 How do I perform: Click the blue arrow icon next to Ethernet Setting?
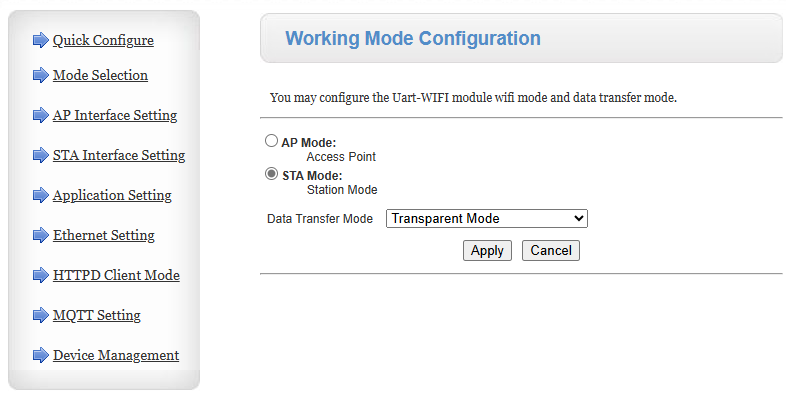tap(41, 235)
